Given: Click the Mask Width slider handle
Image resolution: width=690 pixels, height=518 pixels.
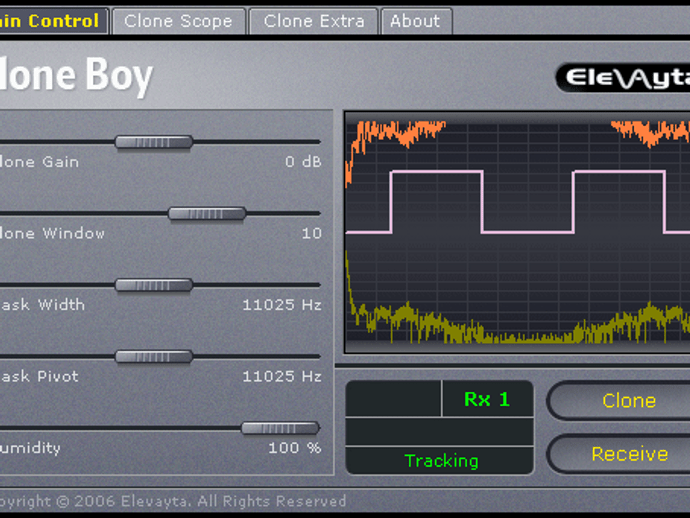Looking at the screenshot, I should point(154,285).
